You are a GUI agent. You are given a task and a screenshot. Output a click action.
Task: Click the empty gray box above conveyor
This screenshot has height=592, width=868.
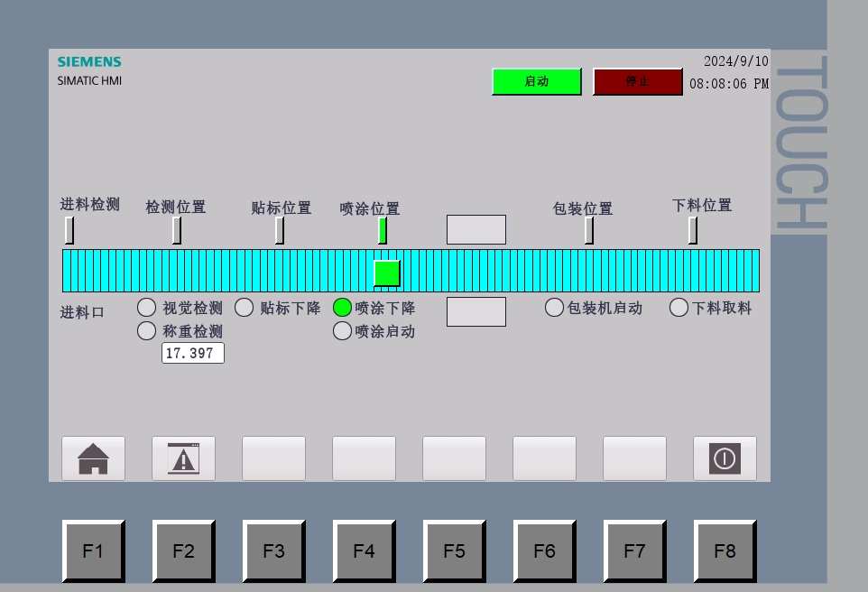[x=476, y=229]
